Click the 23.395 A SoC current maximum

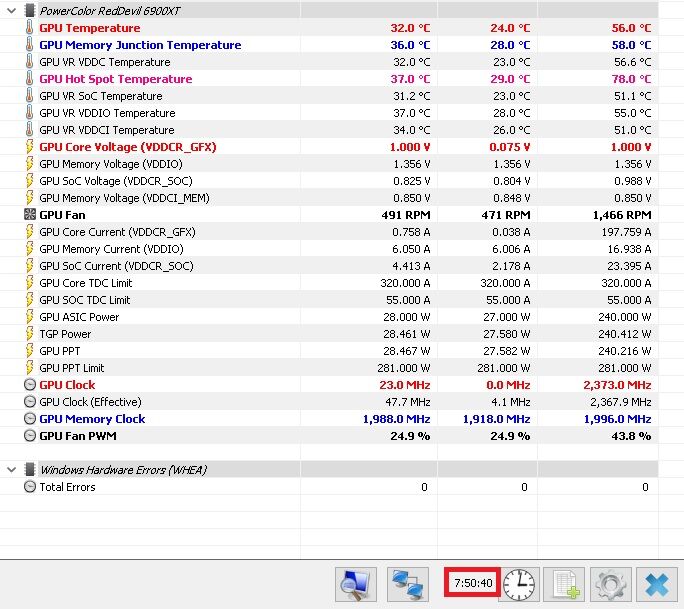pyautogui.click(x=629, y=266)
